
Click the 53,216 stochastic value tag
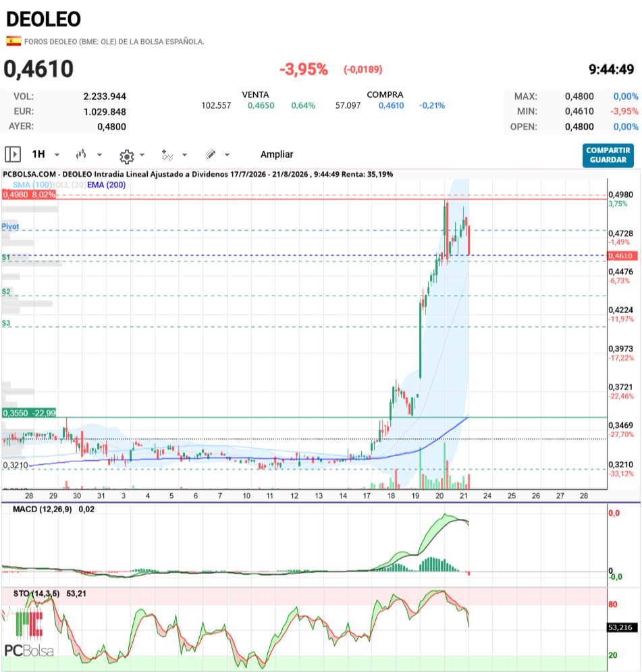(622, 627)
